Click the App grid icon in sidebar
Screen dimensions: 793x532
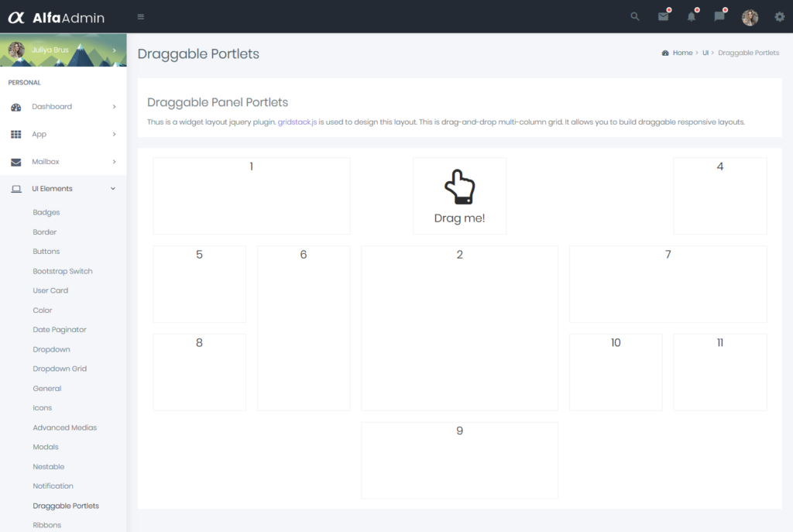click(16, 134)
